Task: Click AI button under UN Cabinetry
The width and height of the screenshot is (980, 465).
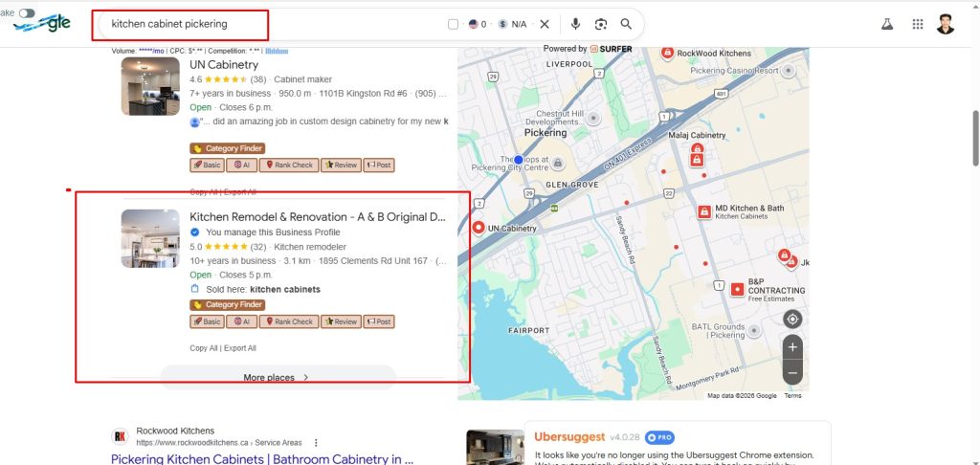Action: pos(241,165)
